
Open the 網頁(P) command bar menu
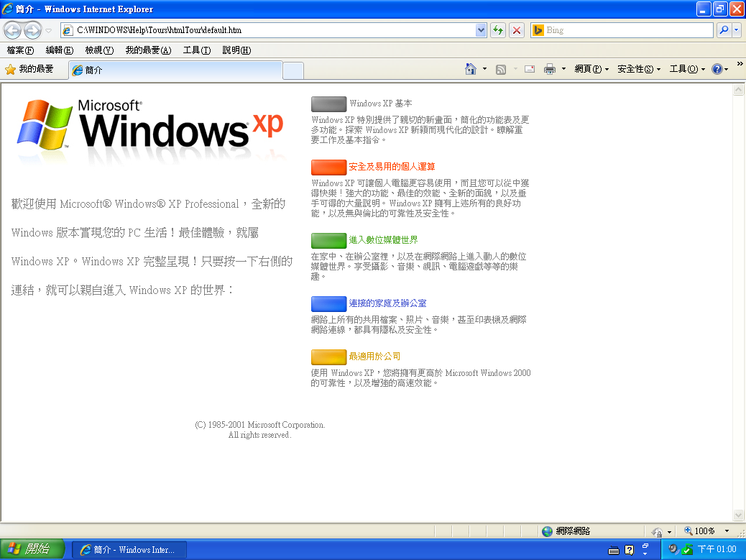coord(591,69)
